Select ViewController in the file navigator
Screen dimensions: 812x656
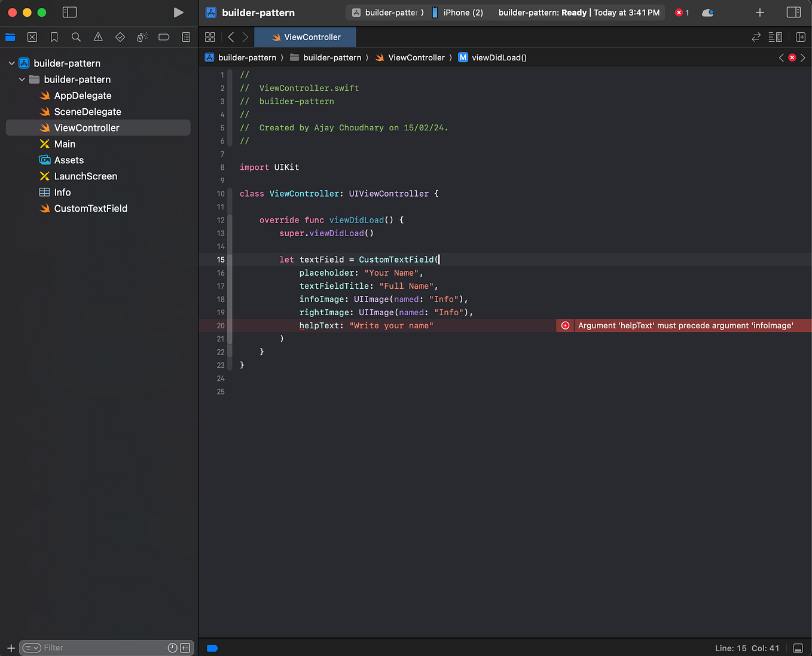[98, 128]
